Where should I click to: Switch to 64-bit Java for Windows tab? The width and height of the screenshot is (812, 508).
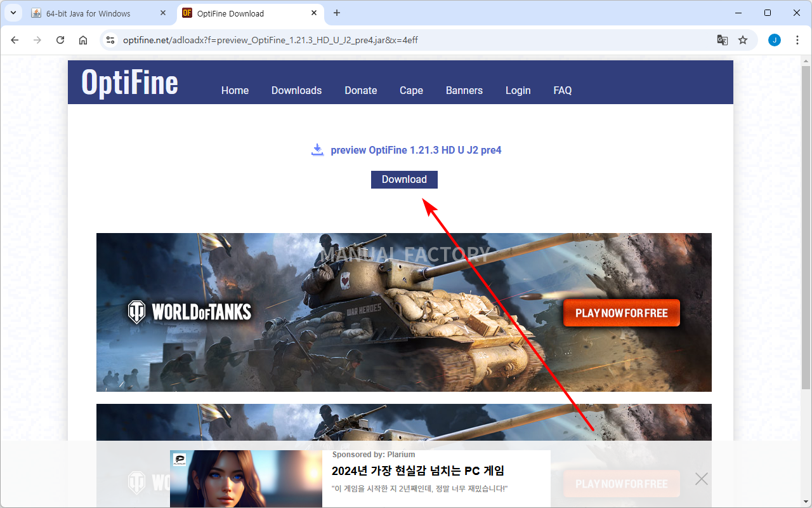[100, 13]
